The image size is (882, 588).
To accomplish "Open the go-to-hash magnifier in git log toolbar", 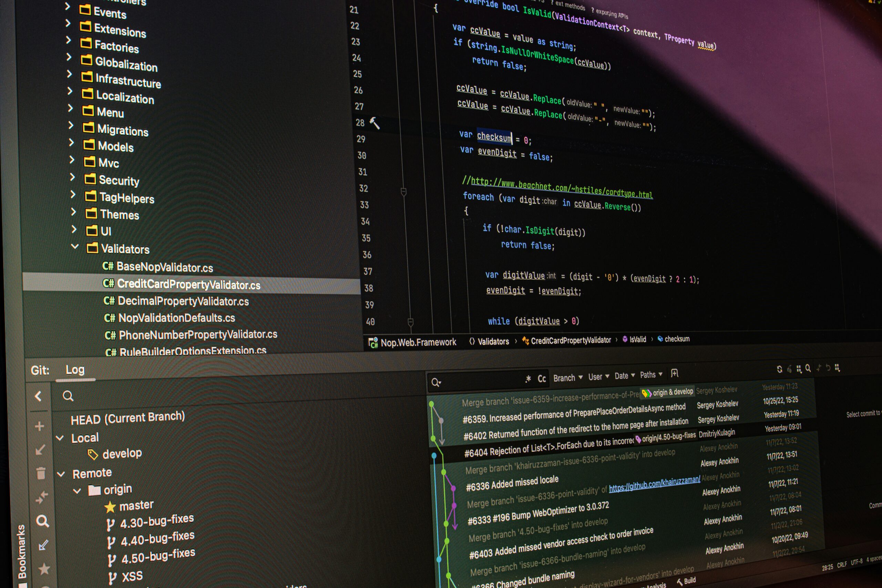I will coord(808,368).
